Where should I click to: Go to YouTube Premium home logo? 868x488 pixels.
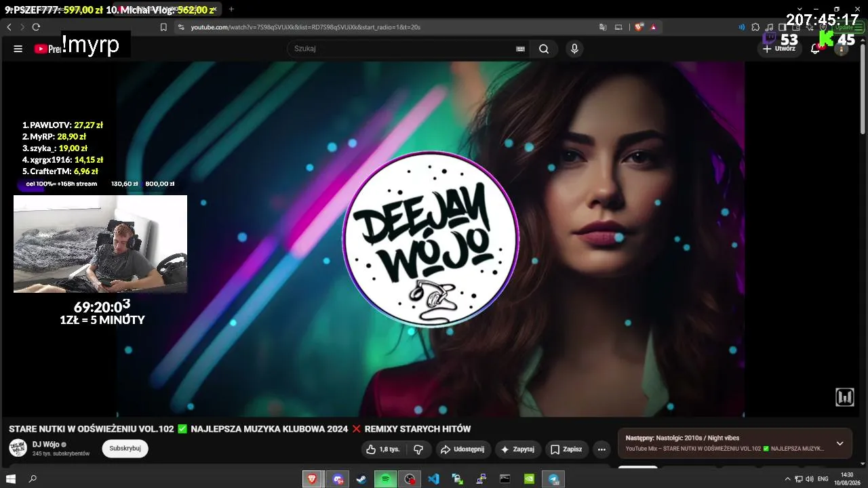pyautogui.click(x=47, y=49)
